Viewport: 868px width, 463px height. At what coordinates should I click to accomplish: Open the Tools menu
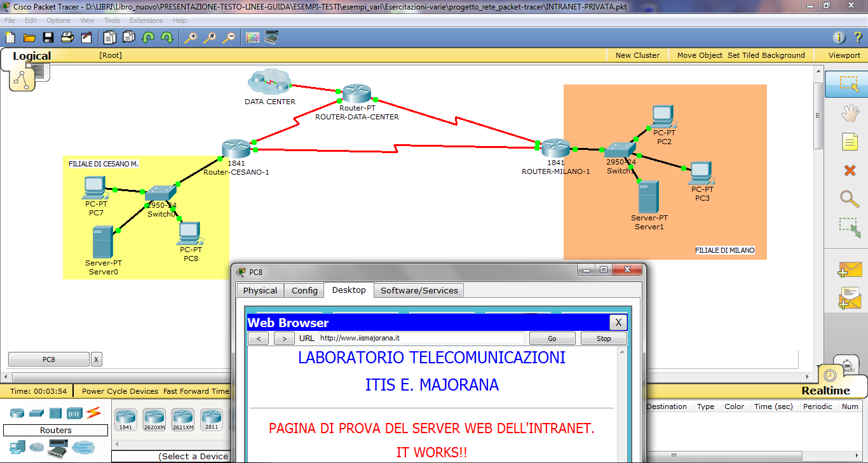112,20
